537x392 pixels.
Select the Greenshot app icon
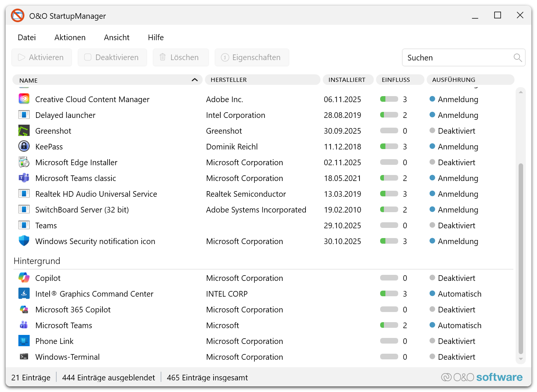point(24,131)
